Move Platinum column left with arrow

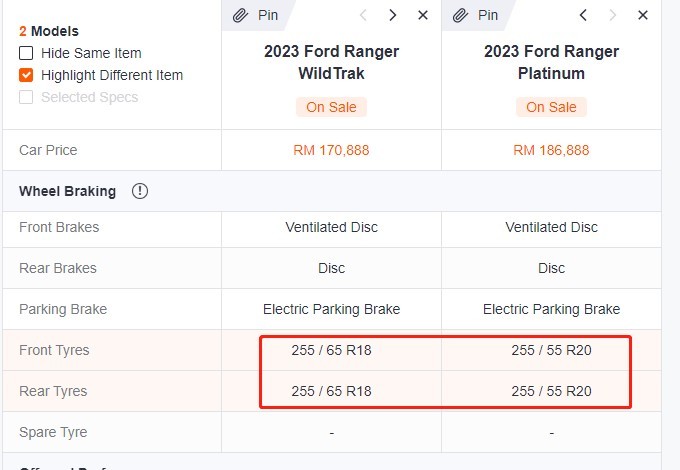point(583,15)
